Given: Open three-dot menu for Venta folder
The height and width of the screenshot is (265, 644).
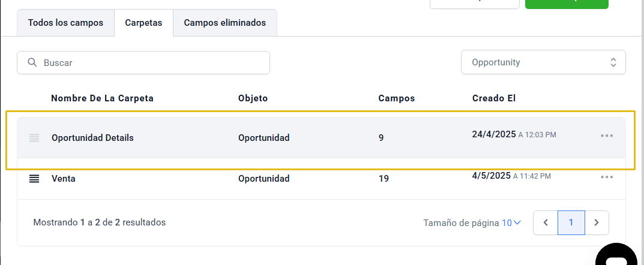Looking at the screenshot, I should pos(607,177).
